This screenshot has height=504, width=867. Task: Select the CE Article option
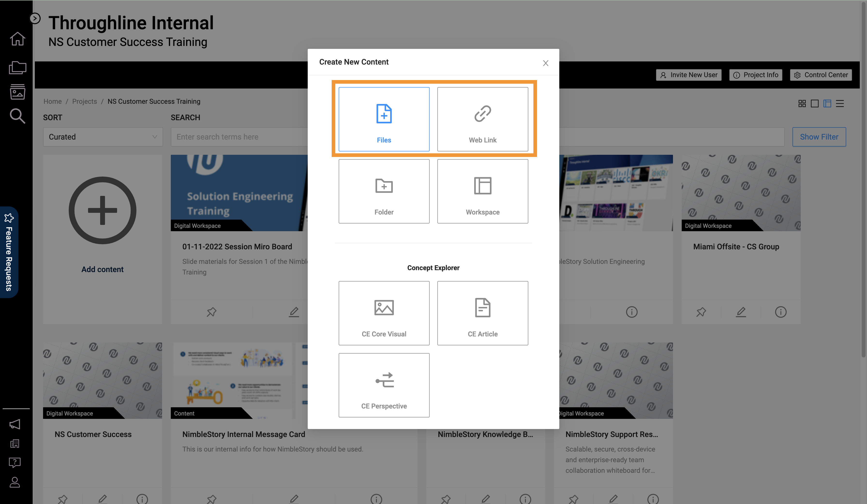pyautogui.click(x=482, y=313)
